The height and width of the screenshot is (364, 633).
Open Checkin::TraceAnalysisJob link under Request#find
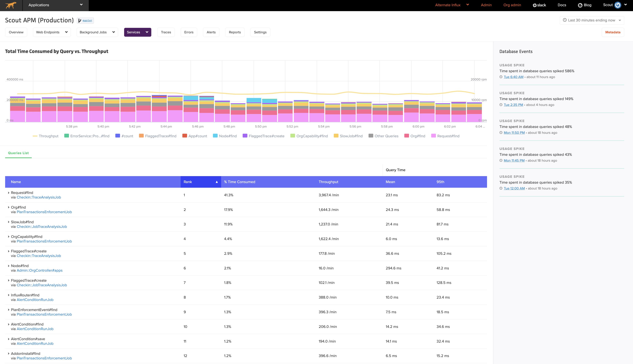[x=39, y=197]
